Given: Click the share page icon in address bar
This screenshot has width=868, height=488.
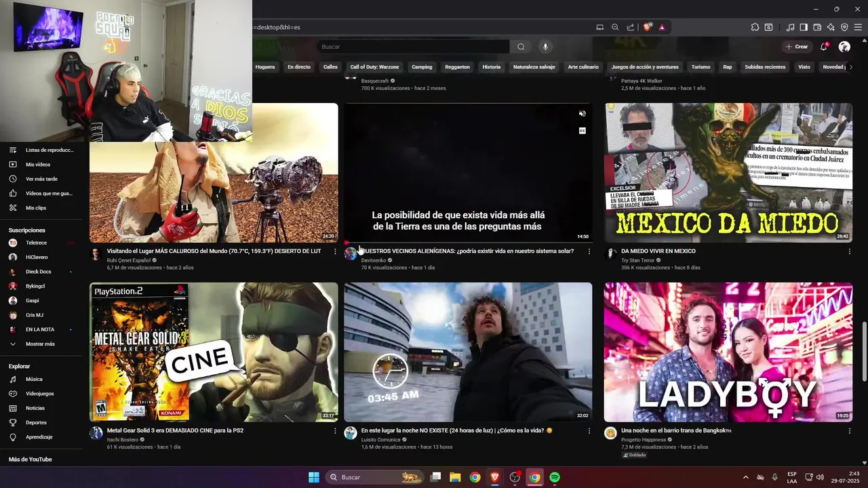Looking at the screenshot, I should tap(631, 27).
